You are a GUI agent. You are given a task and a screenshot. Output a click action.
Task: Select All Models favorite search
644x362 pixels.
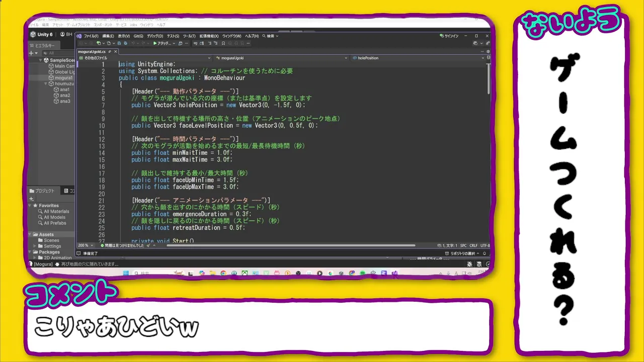(x=52, y=217)
